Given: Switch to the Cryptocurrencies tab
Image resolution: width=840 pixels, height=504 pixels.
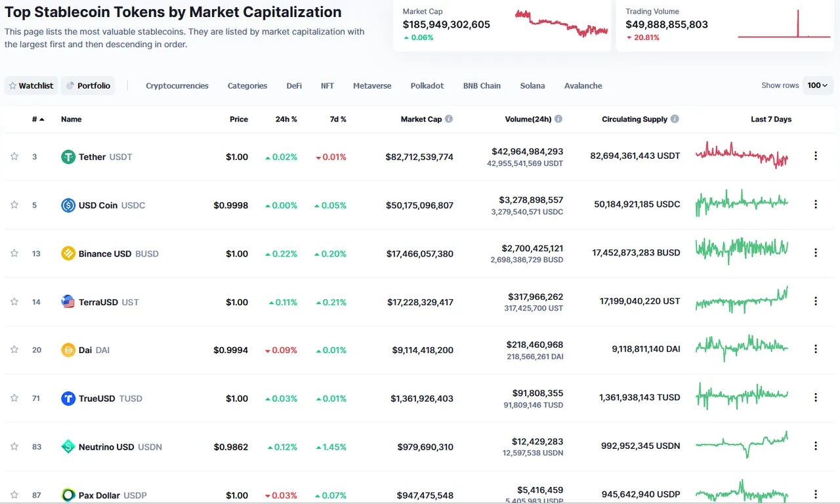Looking at the screenshot, I should pyautogui.click(x=177, y=85).
